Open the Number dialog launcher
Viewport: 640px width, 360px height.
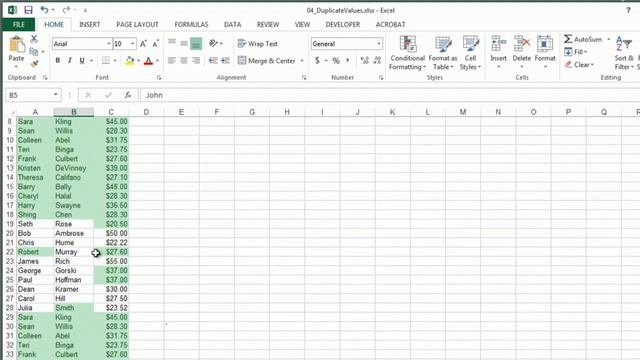click(x=381, y=78)
